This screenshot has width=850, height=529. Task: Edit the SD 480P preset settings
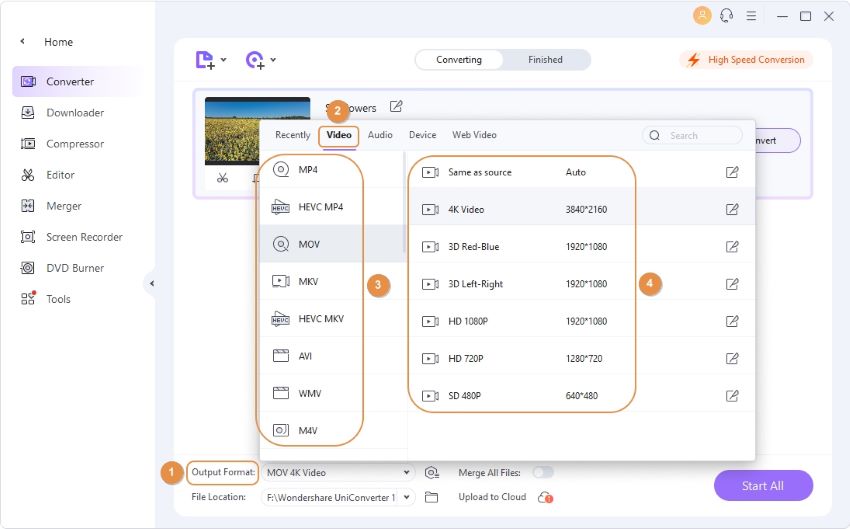tap(732, 396)
